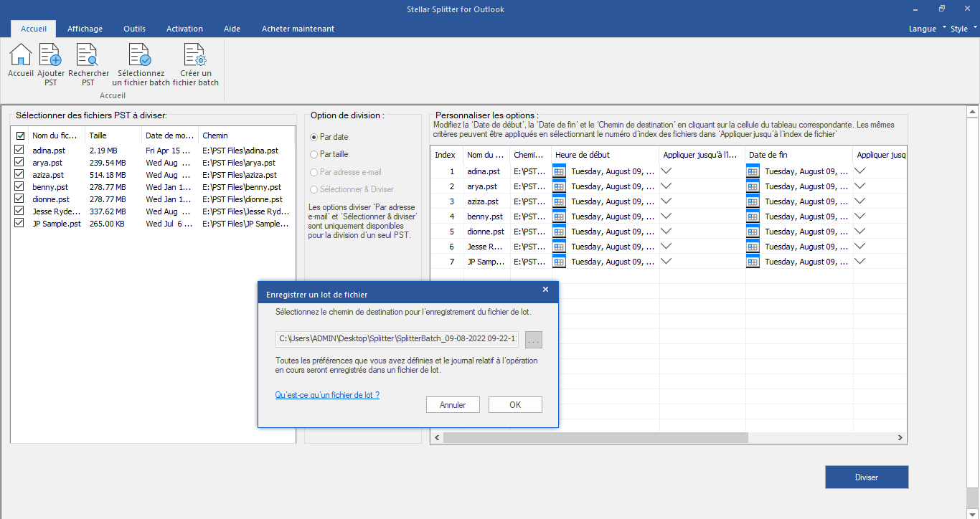The image size is (980, 519).
Task: Click the Heure de début column header
Action: tap(606, 155)
